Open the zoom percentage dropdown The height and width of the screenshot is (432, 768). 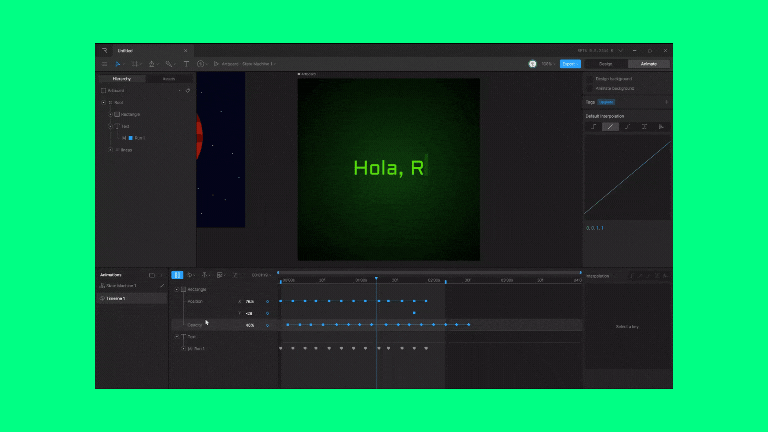547,63
